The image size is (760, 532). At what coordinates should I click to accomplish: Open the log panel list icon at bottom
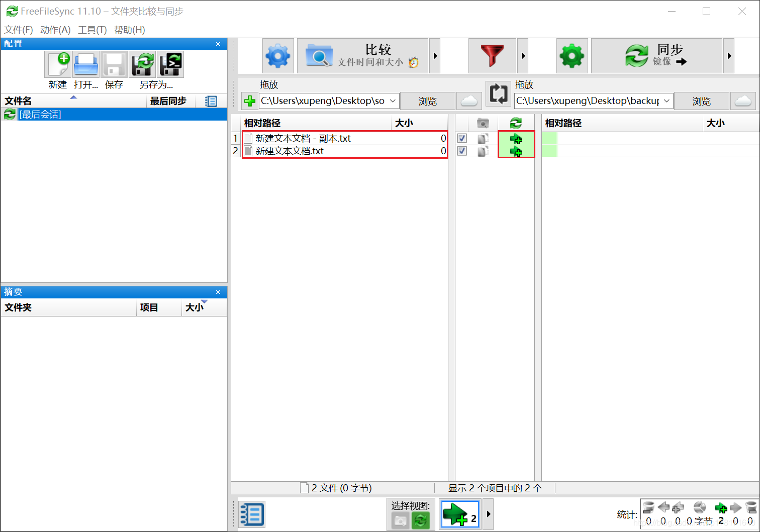251,514
